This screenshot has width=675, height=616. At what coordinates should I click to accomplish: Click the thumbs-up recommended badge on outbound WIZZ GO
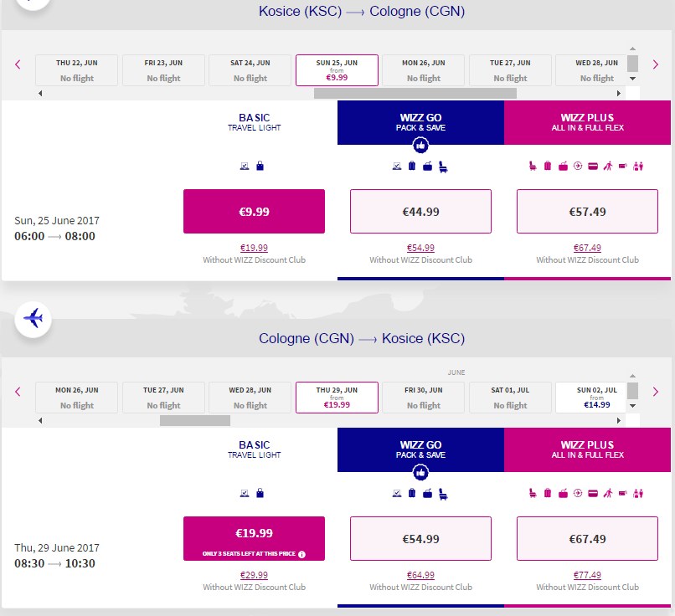[420, 146]
